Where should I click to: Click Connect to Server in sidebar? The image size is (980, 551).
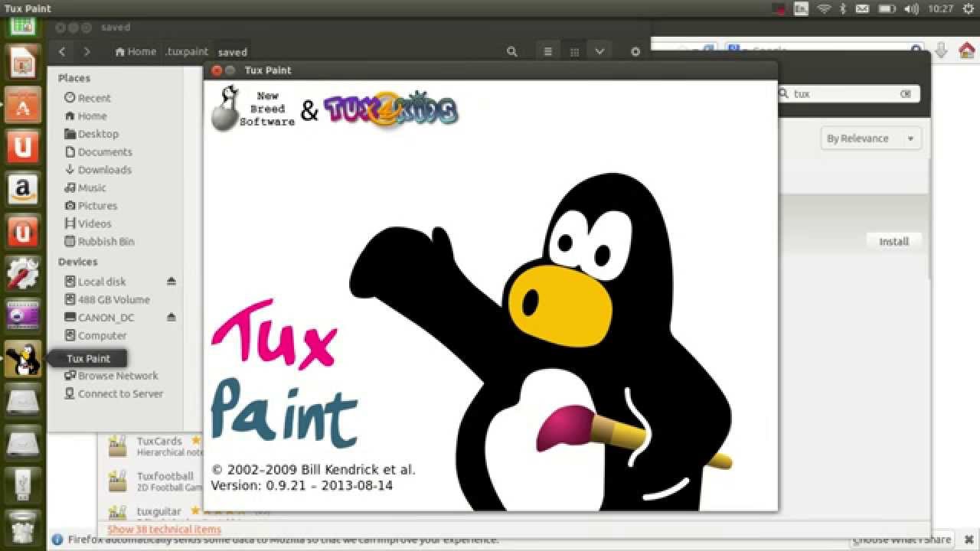pyautogui.click(x=113, y=393)
